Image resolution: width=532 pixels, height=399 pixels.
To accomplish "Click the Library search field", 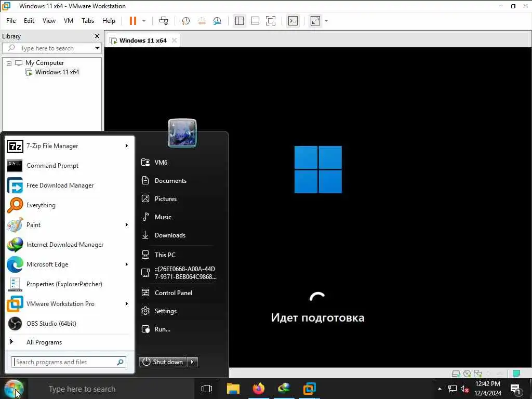I will [x=49, y=48].
